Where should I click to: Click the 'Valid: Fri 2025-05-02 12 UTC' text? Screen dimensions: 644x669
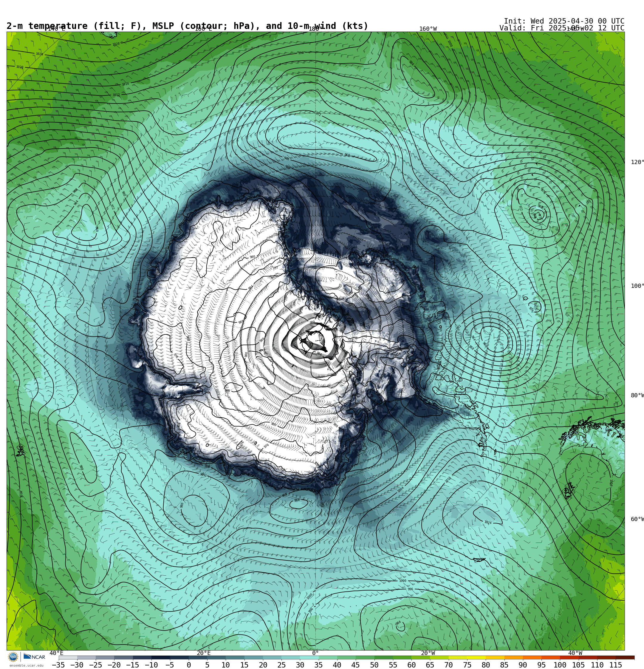[x=562, y=28]
